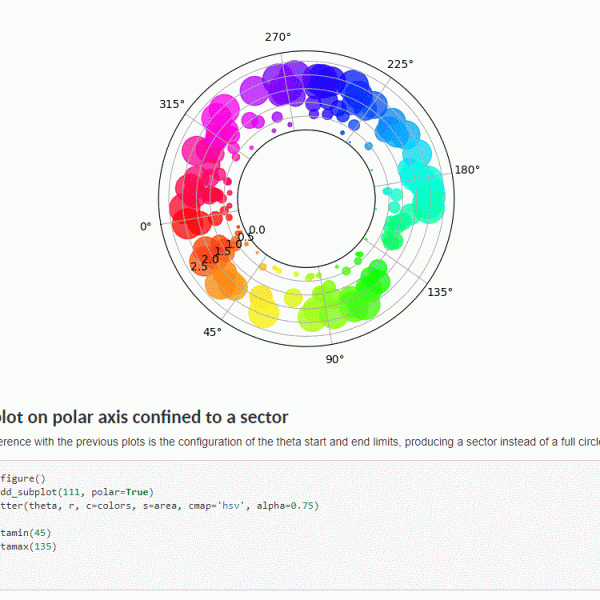Click the 225° angle label
The height and width of the screenshot is (600, 600).
click(400, 64)
